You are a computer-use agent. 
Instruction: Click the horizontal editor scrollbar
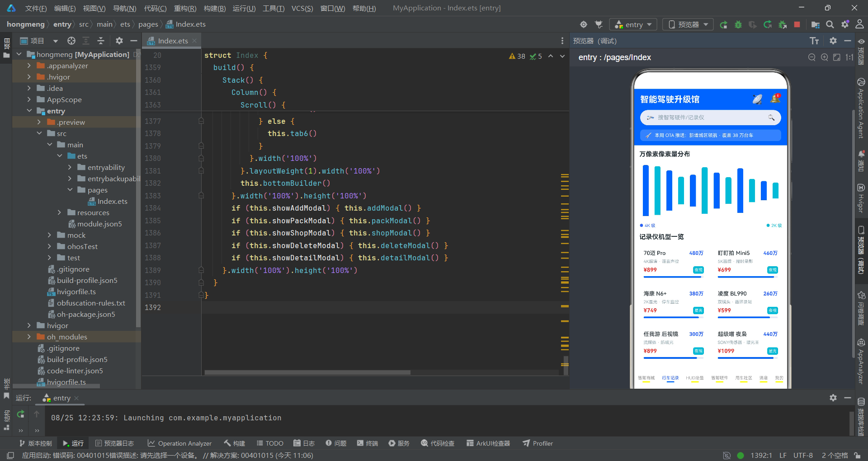tap(307, 373)
